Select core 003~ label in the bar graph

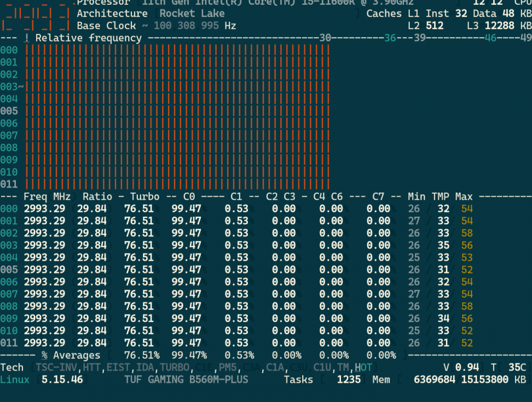click(x=12, y=87)
